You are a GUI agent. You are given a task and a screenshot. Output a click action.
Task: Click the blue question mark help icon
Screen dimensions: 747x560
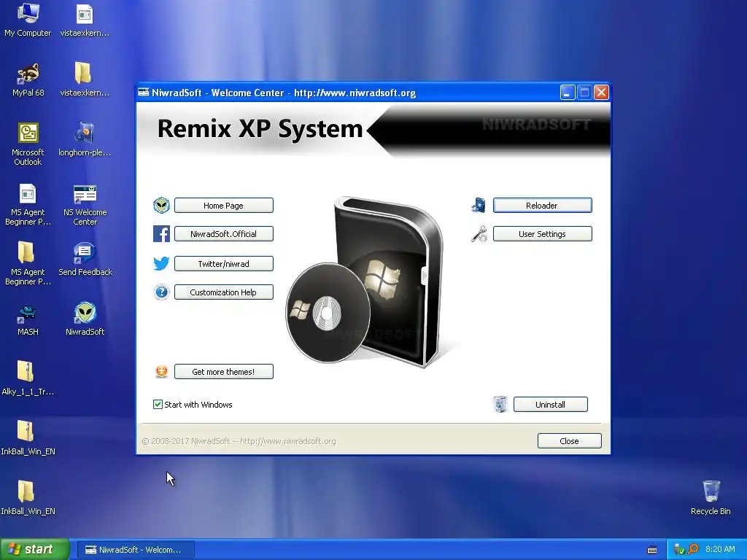point(161,292)
